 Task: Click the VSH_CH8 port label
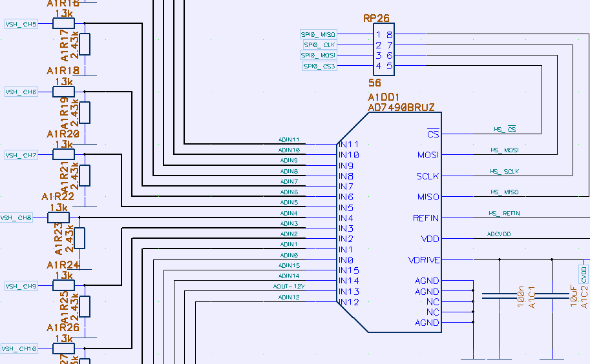click(16, 217)
